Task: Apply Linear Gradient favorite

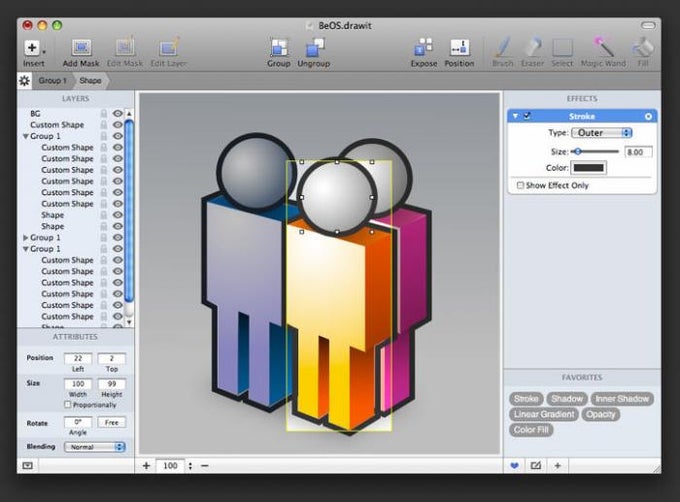Action: pos(544,414)
